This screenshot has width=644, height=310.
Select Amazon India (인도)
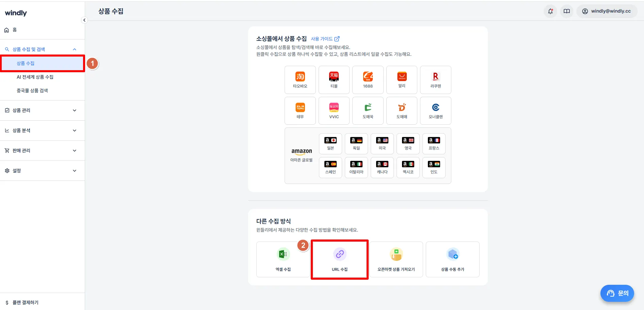click(x=434, y=168)
